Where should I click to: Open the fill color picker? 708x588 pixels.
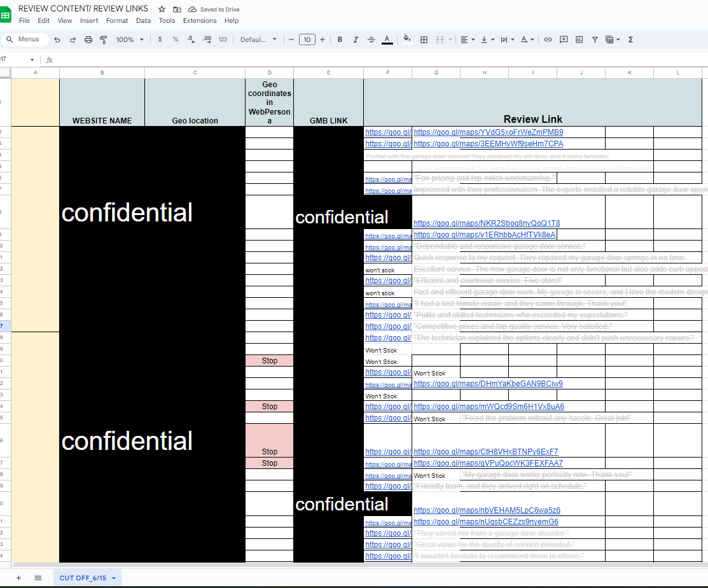pos(407,39)
